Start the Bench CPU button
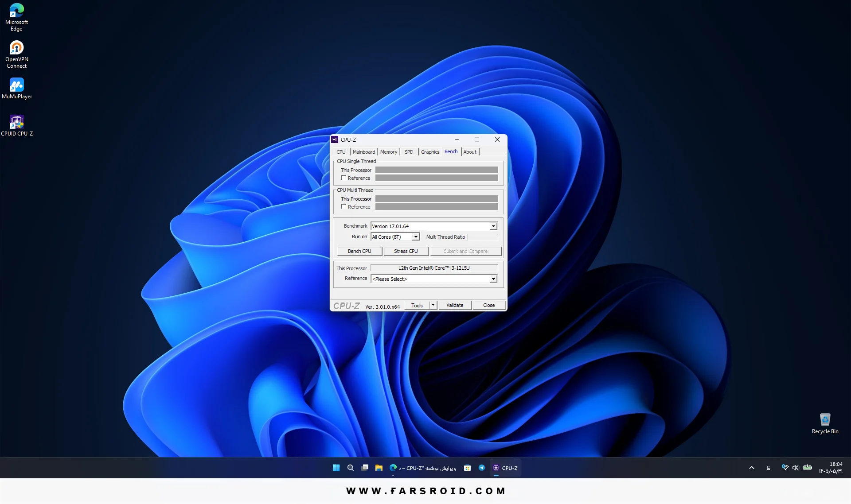 [359, 251]
